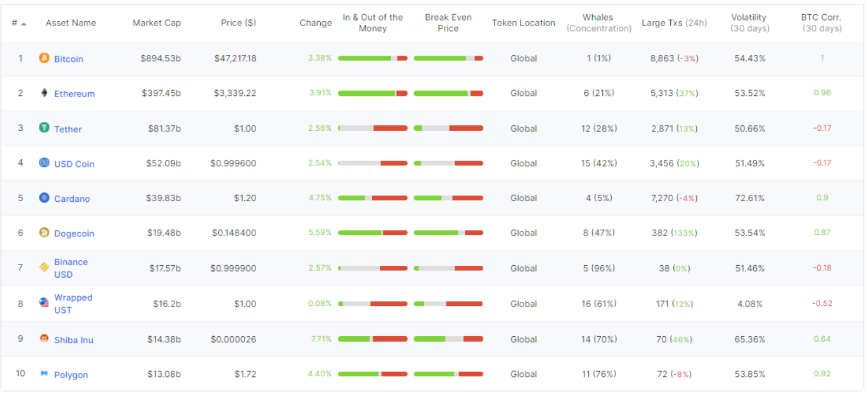Click the Shiba Inu icon
Viewport: 868px width, 397px height.
click(x=44, y=338)
